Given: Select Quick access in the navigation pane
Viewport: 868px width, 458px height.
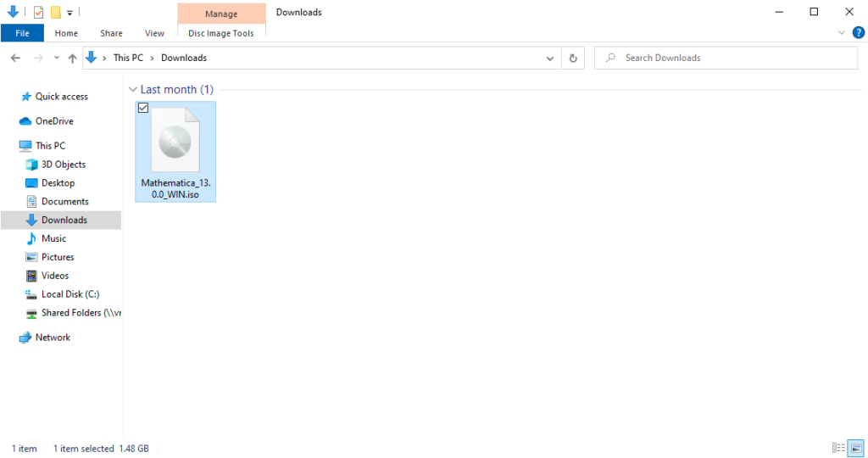Looking at the screenshot, I should pos(61,97).
